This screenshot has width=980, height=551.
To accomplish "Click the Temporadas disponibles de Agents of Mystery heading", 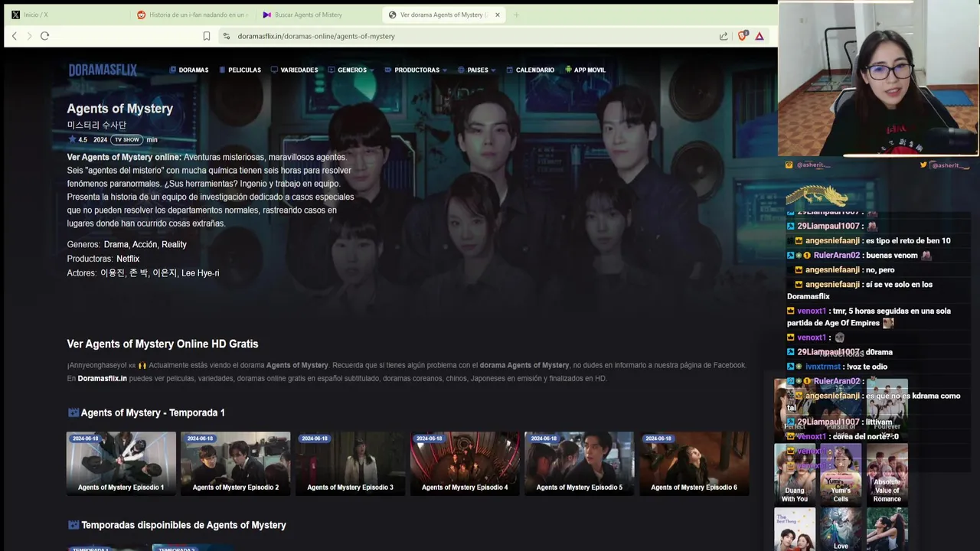I will tap(183, 525).
